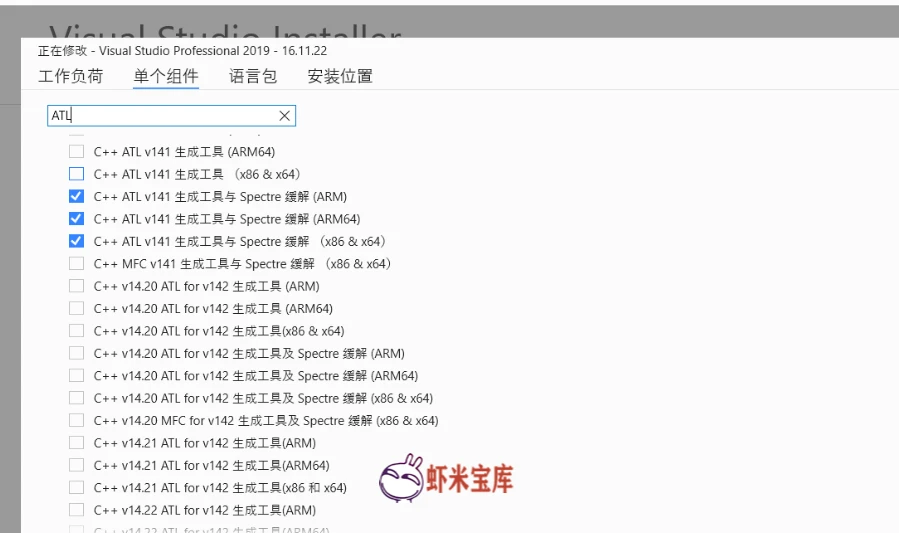Select v14.21 ATL for v142 生成工具(ARM64)

pos(76,464)
